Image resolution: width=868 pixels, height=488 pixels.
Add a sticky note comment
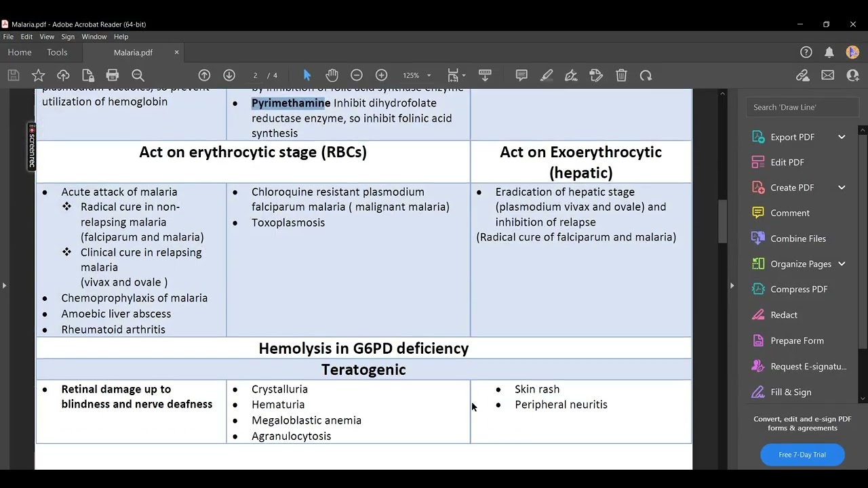click(x=521, y=75)
